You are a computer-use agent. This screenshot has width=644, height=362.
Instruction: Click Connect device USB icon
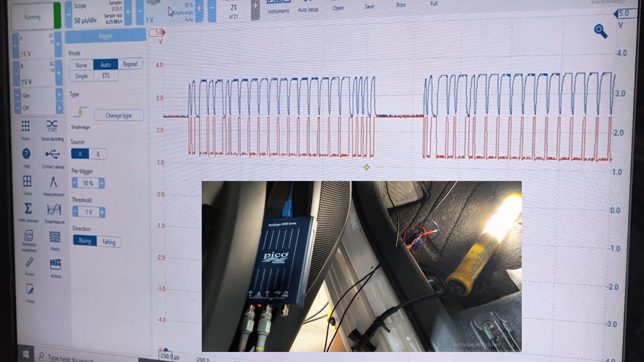pyautogui.click(x=52, y=158)
